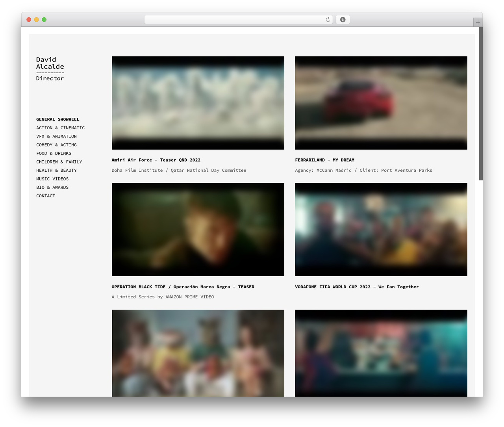
Task: Click the McCann Madrid agency caption
Action: pos(363,171)
